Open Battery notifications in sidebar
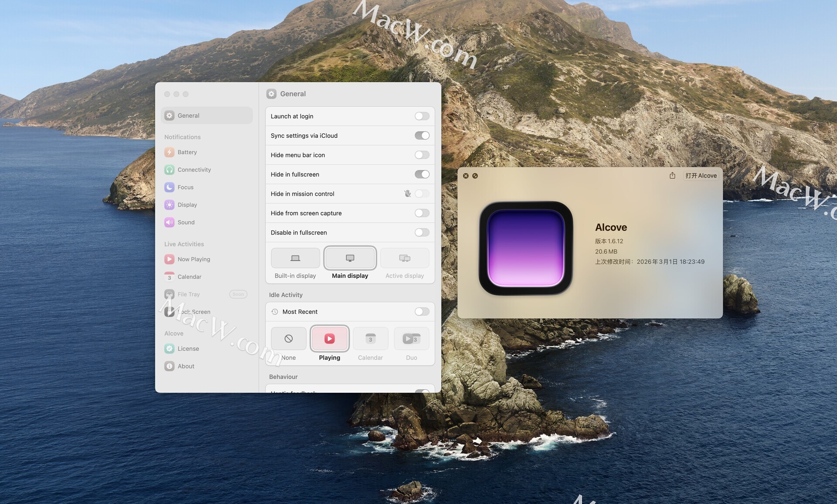837x504 pixels. coord(187,152)
